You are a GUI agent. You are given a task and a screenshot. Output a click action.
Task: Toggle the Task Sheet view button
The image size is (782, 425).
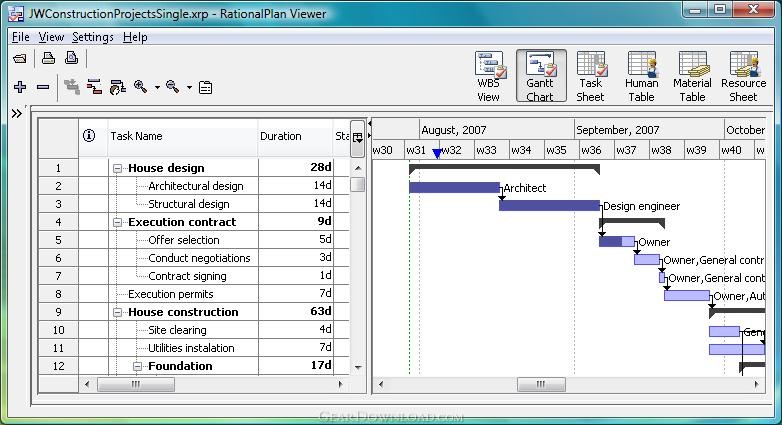click(590, 77)
